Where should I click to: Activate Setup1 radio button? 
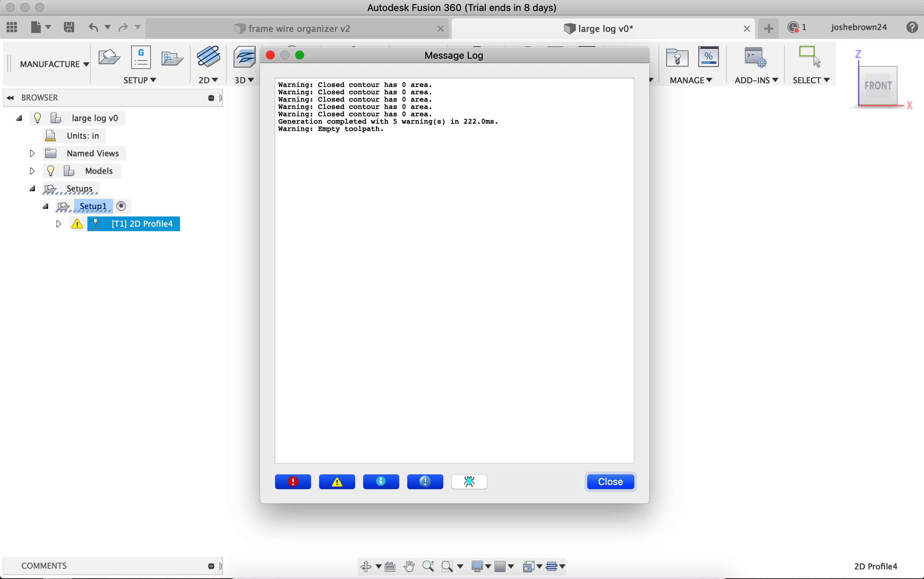tap(121, 206)
